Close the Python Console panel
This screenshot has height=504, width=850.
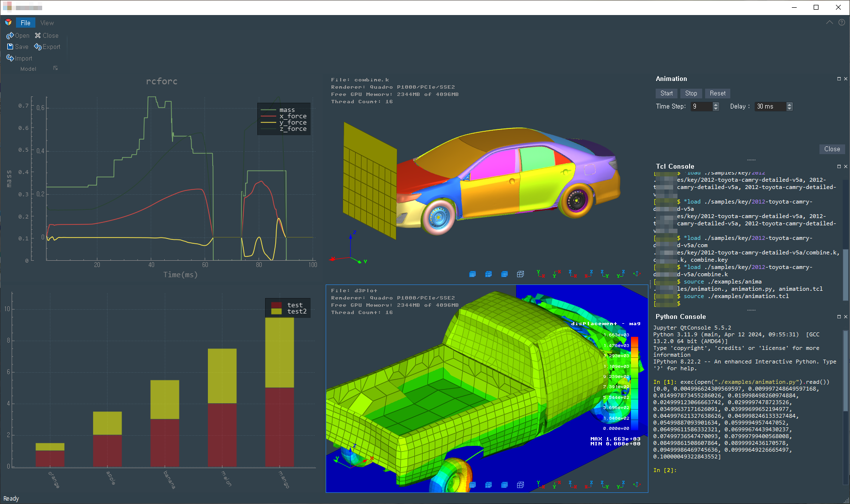[846, 317]
